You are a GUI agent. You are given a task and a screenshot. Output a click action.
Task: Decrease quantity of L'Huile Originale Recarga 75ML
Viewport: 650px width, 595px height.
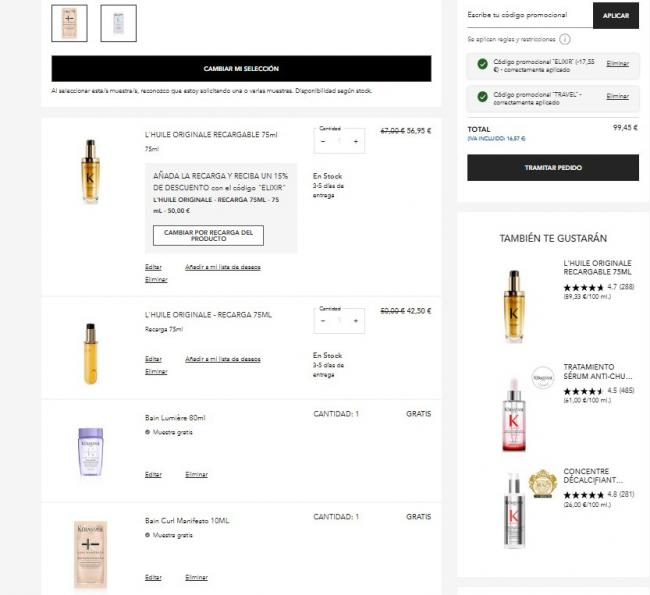[x=323, y=321]
